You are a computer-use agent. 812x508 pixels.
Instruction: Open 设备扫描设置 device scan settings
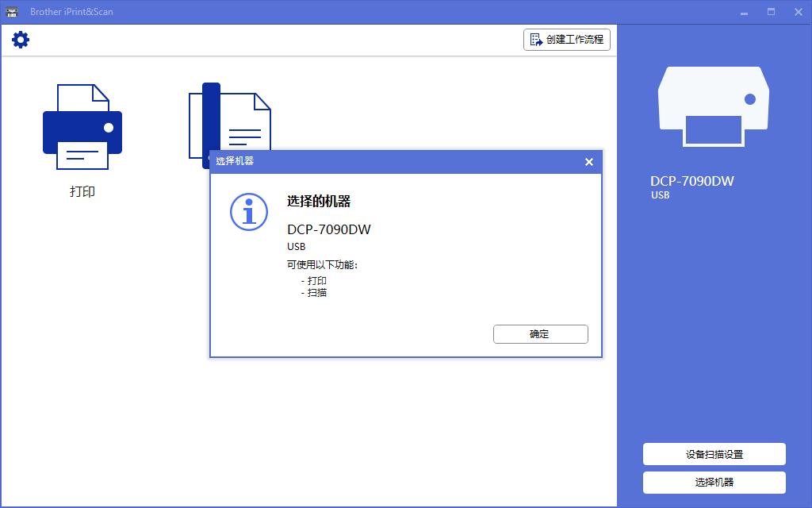click(713, 454)
